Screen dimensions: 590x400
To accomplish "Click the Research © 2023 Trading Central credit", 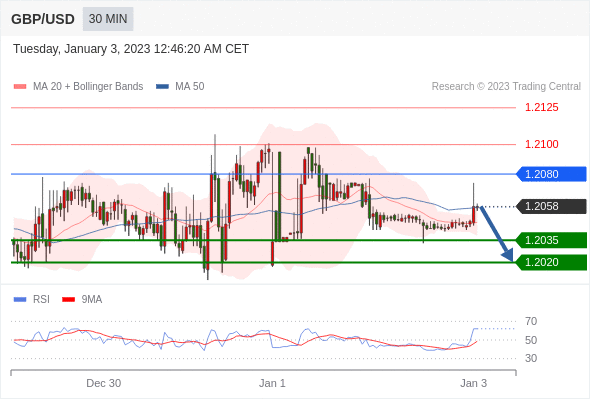I will [506, 87].
